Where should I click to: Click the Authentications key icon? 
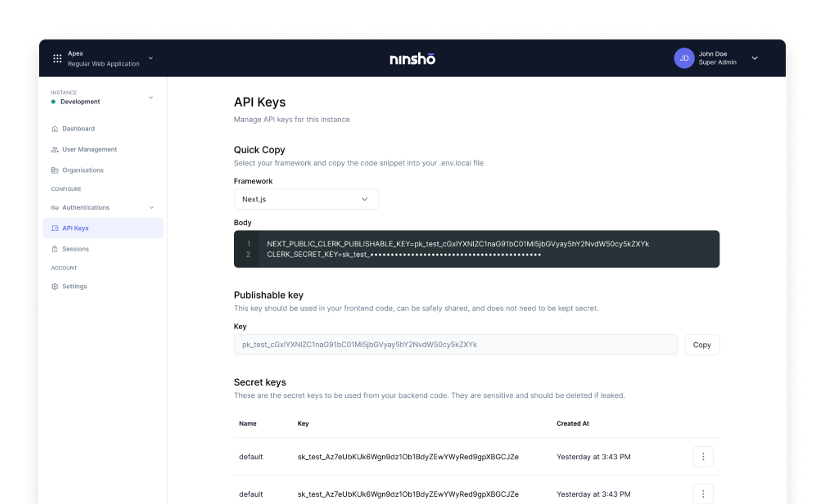[55, 208]
